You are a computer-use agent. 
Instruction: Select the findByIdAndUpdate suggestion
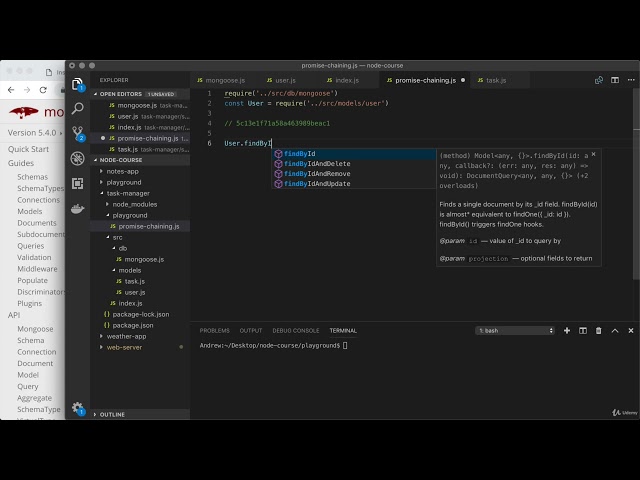pos(354,184)
